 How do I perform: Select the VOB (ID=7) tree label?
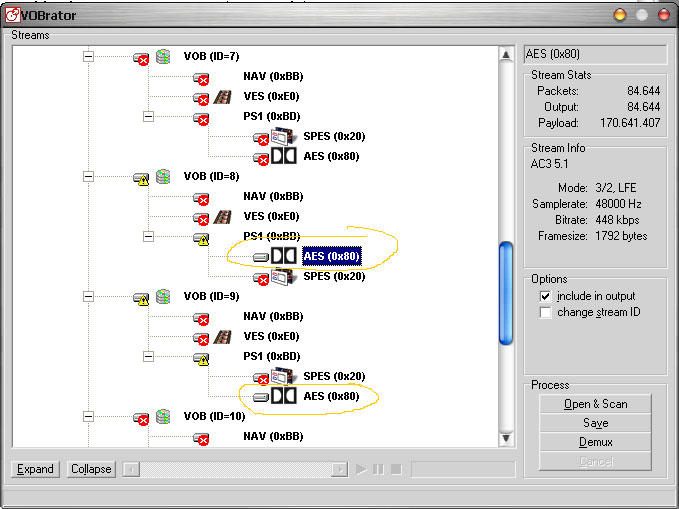pyautogui.click(x=211, y=56)
